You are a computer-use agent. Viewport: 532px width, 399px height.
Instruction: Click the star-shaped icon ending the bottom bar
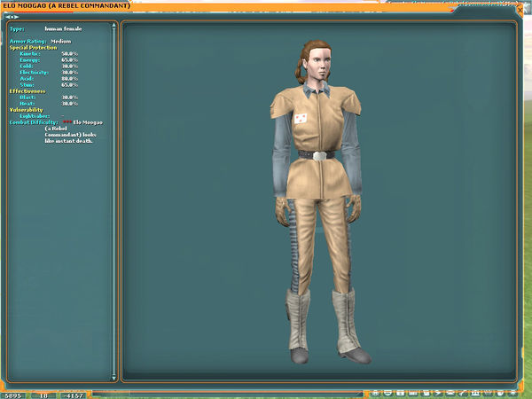pos(514,392)
